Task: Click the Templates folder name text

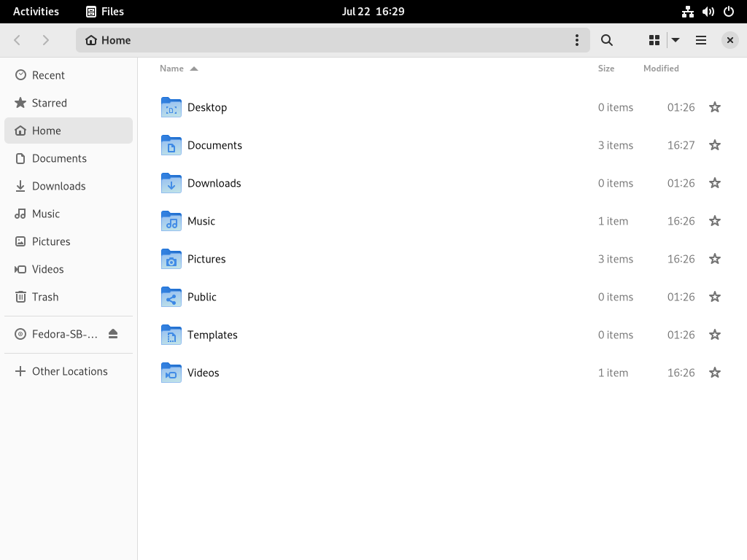Action: [x=212, y=335]
